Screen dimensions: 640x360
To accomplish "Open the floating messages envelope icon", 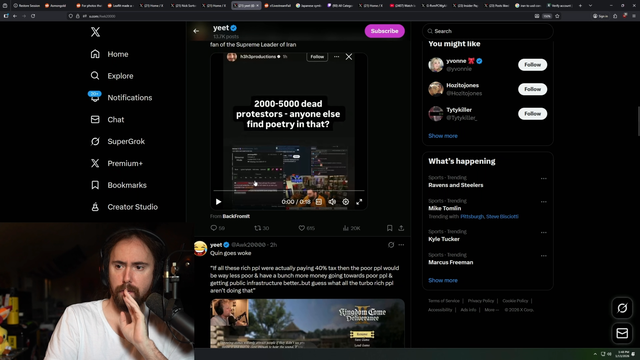I will 622,333.
